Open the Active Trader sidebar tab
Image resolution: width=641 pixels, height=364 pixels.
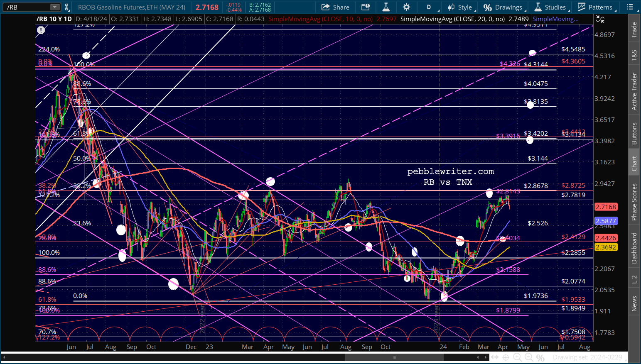634,91
